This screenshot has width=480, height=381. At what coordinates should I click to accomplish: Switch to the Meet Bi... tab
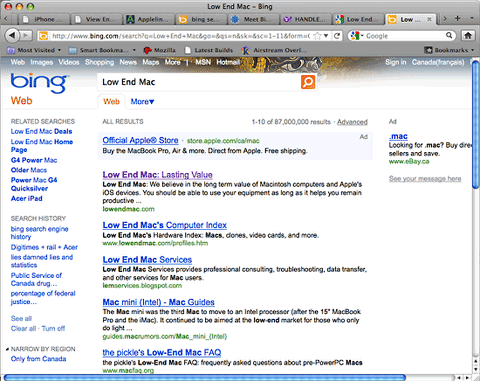click(253, 19)
